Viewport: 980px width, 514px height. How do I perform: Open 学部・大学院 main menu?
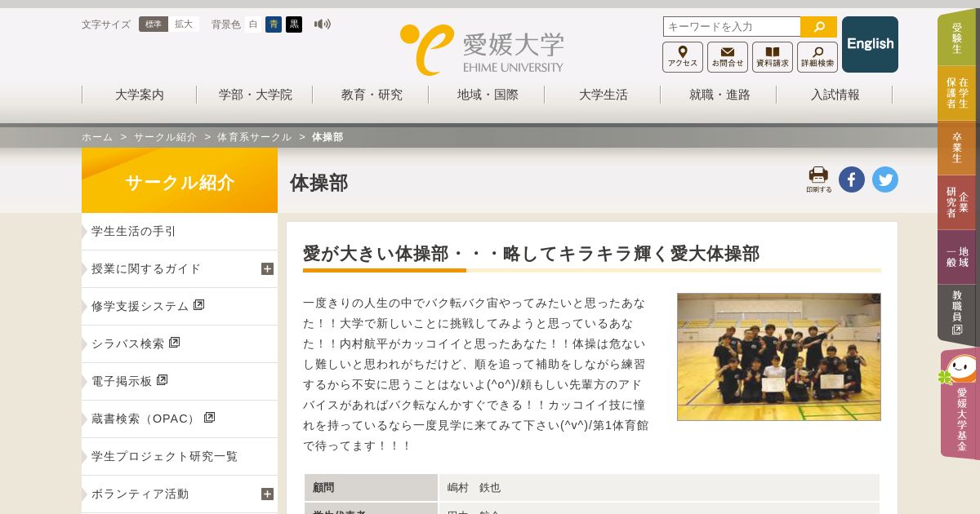[x=255, y=95]
